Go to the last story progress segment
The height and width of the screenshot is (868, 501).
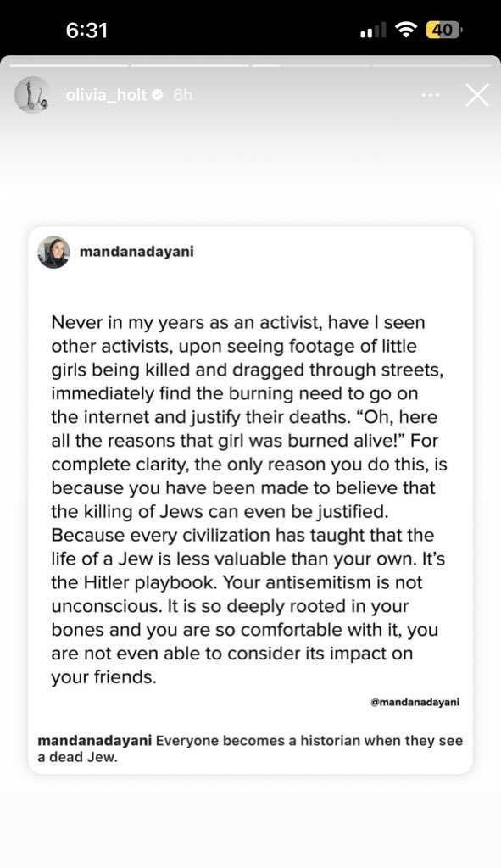pos(431,65)
